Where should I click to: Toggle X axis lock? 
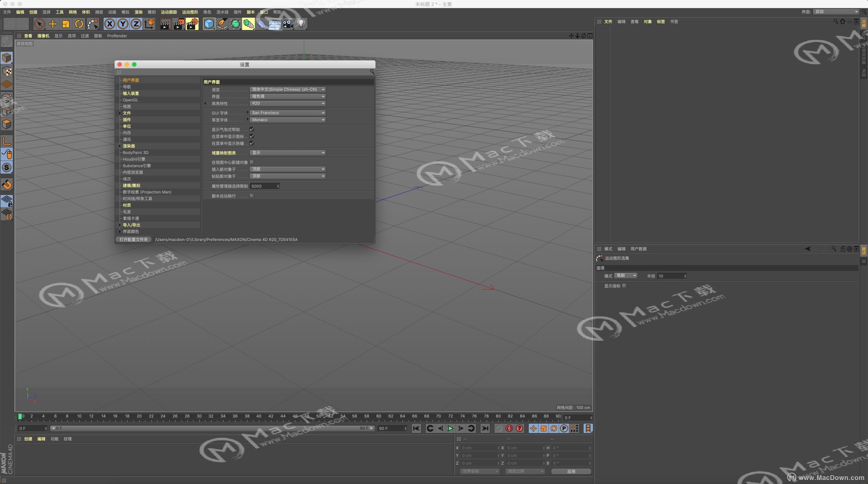[109, 24]
